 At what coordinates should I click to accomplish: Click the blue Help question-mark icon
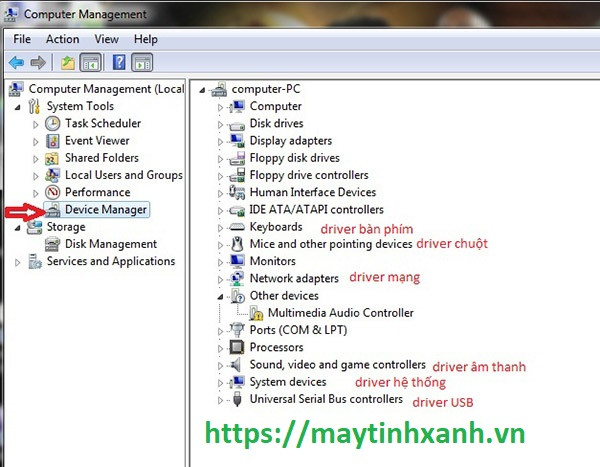point(119,62)
